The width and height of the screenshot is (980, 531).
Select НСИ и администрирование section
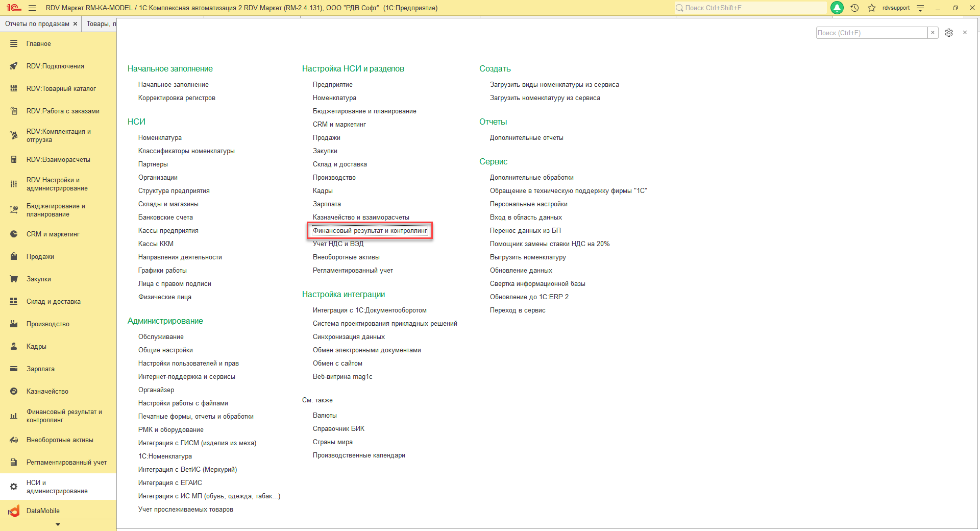[x=57, y=487]
